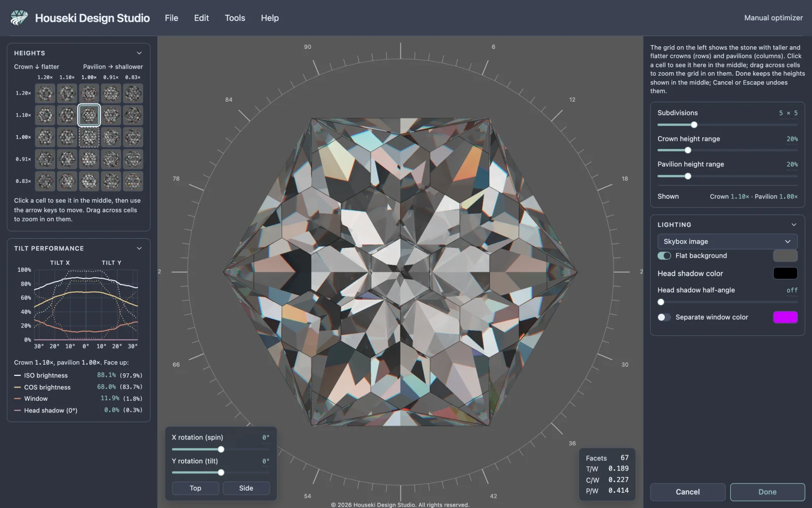Image resolution: width=812 pixels, height=508 pixels.
Task: Open the Skybox image dropdown
Action: tap(727, 241)
